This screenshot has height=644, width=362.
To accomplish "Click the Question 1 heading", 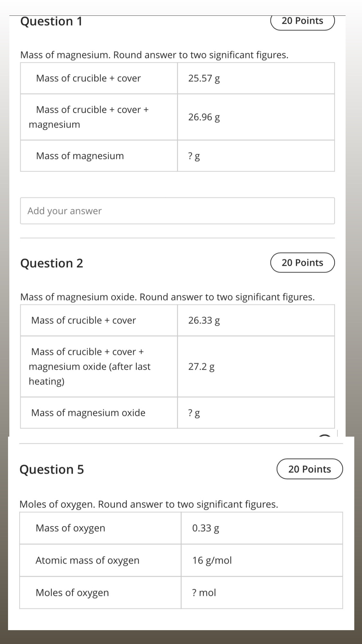I will click(x=51, y=21).
